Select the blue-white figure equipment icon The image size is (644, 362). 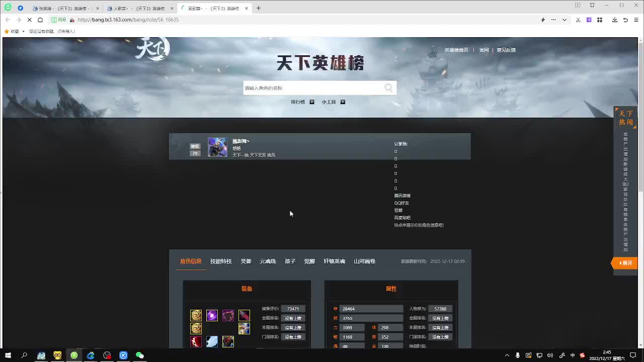[x=244, y=328]
